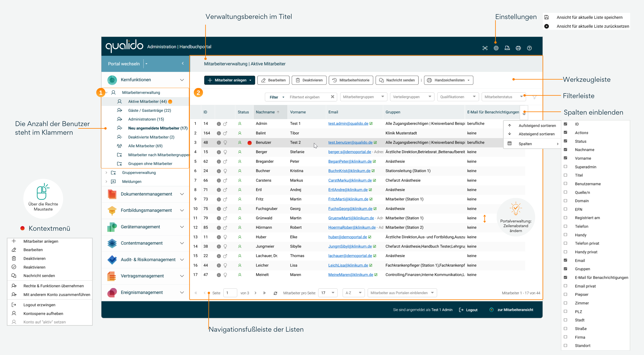Uncheck the ID column checkbox
This screenshot has width=644, height=355.
point(565,124)
